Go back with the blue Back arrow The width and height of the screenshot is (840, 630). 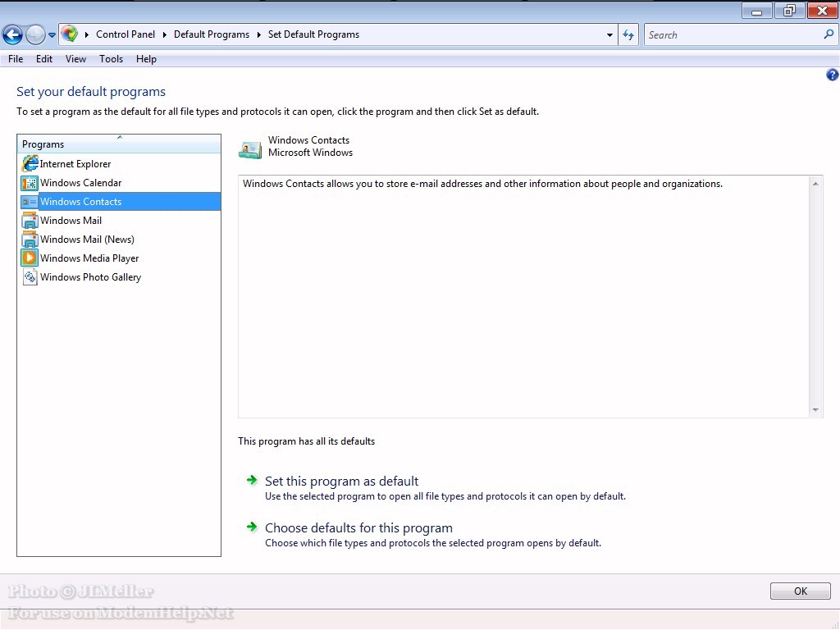pos(12,34)
